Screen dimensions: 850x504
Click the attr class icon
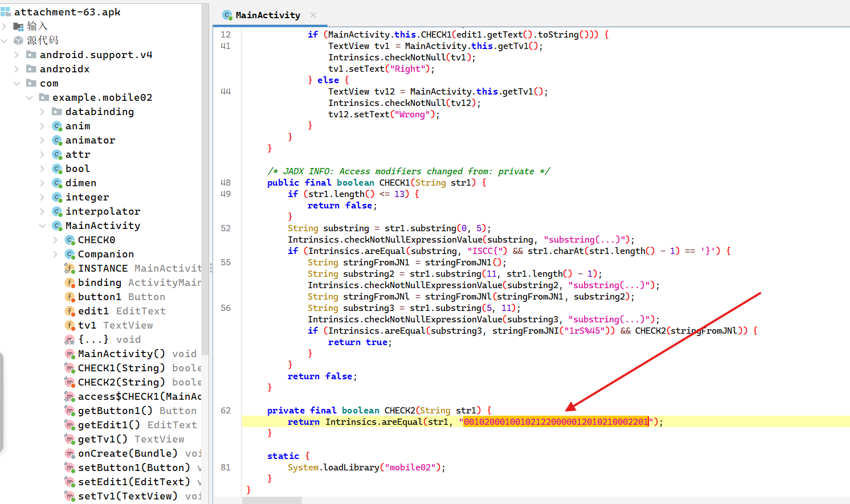[x=57, y=154]
